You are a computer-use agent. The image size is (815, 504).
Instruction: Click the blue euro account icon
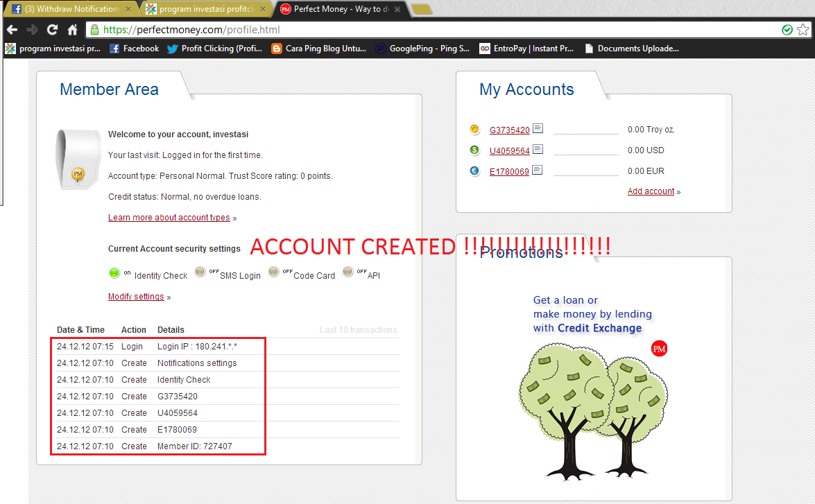point(474,171)
